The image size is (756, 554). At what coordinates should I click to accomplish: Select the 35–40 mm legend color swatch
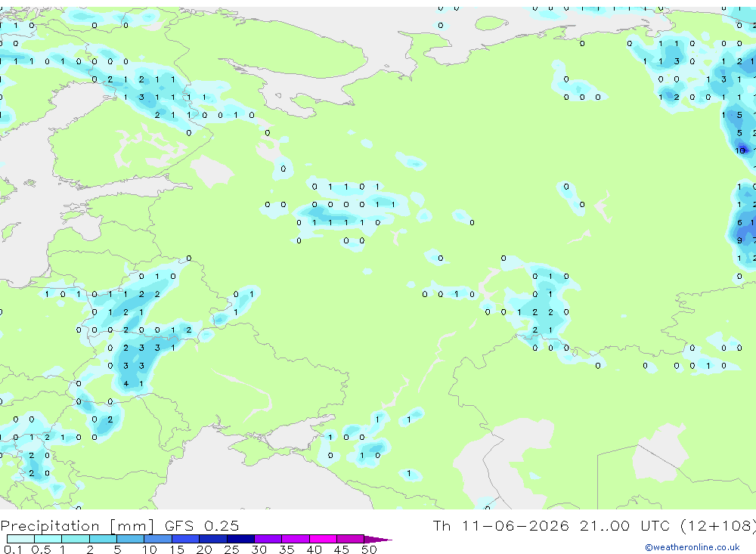[295, 539]
